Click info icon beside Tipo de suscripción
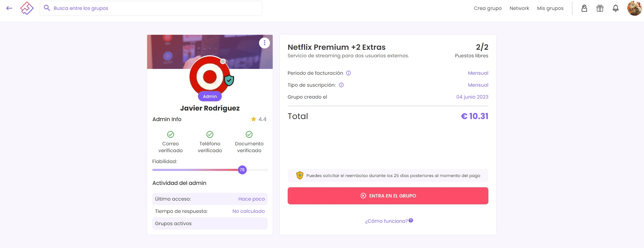This screenshot has height=248, width=644. 341,85
